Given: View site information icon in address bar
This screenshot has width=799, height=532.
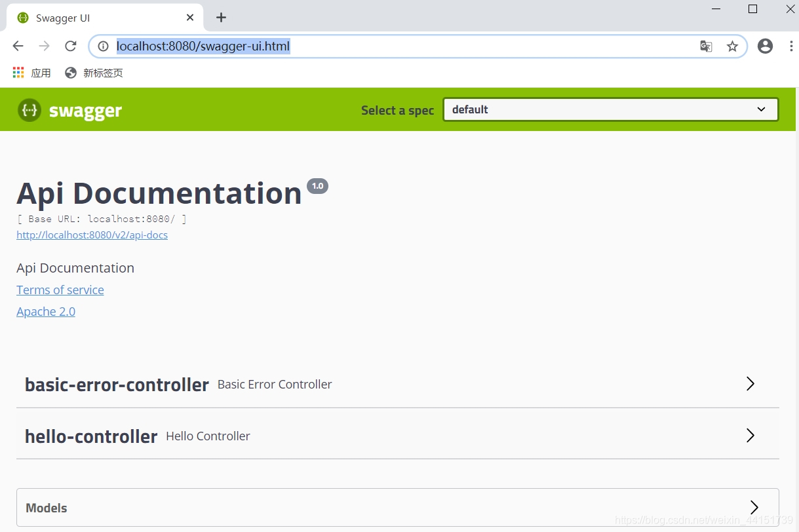Looking at the screenshot, I should click(x=103, y=46).
